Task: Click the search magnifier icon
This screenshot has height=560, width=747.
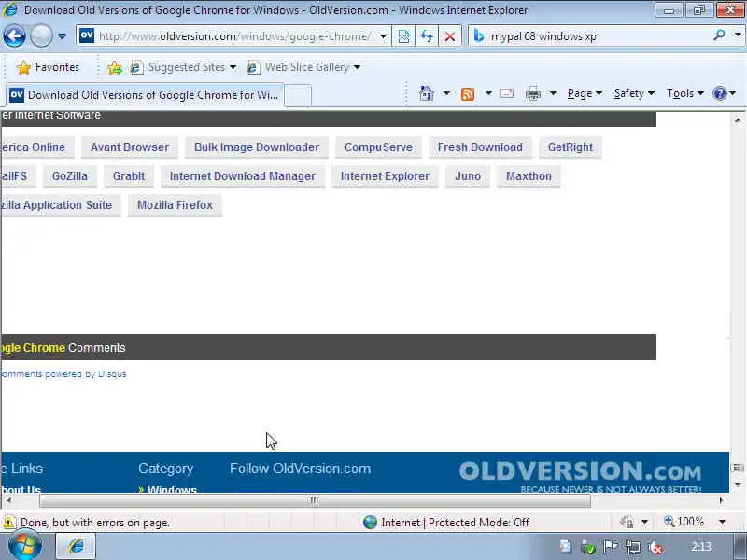Action: click(719, 35)
